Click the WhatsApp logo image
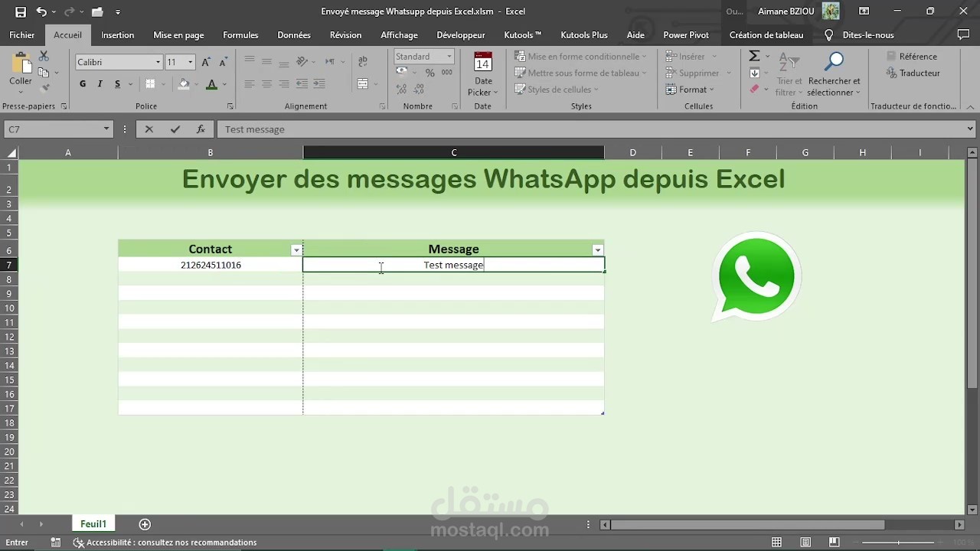Image resolution: width=980 pixels, height=551 pixels. 756,276
